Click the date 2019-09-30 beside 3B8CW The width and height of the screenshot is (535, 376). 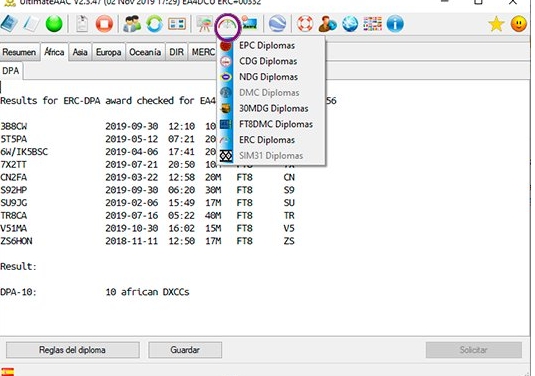pos(132,127)
